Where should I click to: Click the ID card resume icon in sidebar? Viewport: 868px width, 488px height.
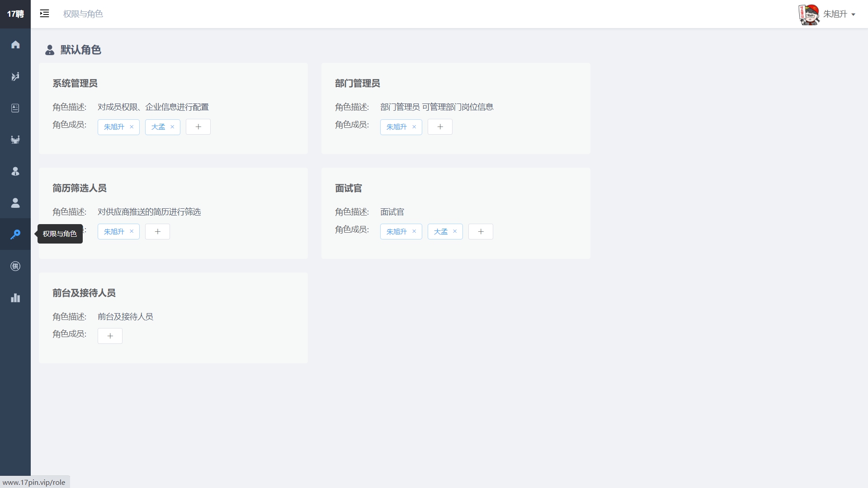[15, 108]
